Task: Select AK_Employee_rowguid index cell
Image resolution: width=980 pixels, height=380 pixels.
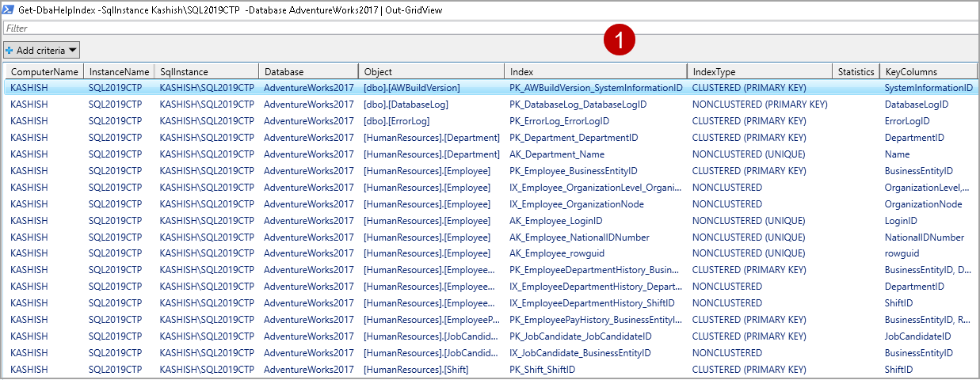Action: 559,254
